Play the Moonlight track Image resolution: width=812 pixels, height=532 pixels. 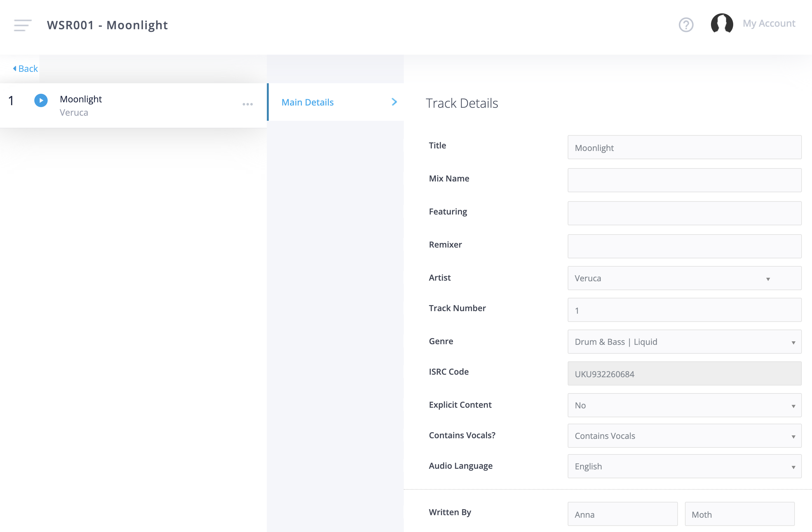click(x=41, y=100)
